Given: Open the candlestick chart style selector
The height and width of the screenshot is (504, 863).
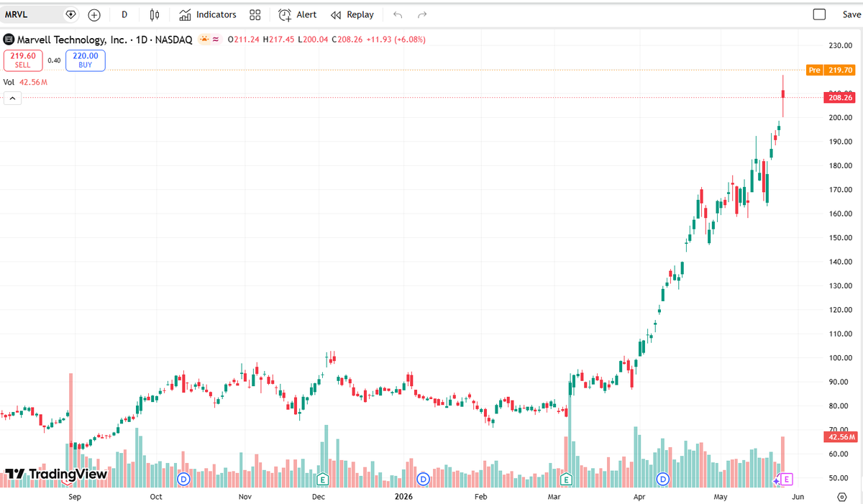Looking at the screenshot, I should 155,14.
